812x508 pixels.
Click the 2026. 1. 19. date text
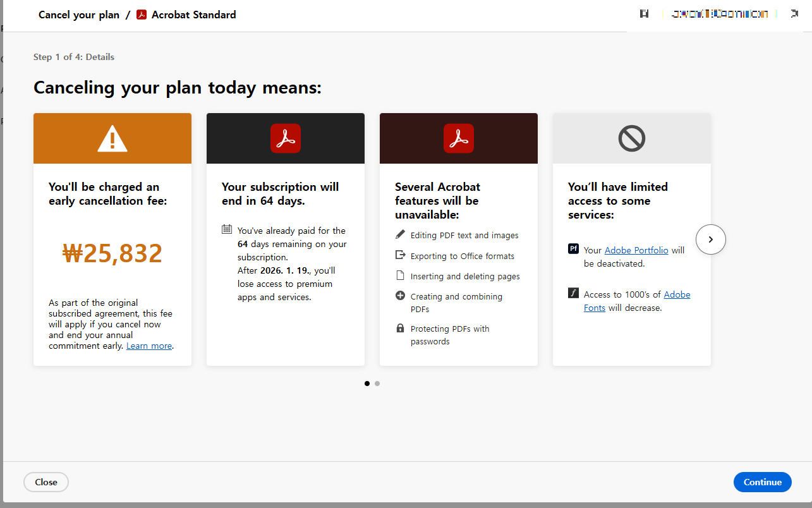pyautogui.click(x=286, y=270)
